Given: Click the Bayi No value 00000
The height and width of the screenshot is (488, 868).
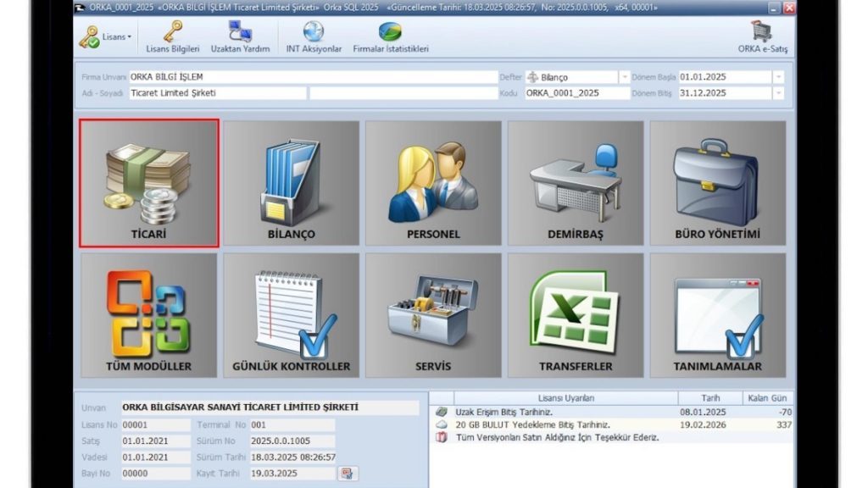Looking at the screenshot, I should point(156,473).
